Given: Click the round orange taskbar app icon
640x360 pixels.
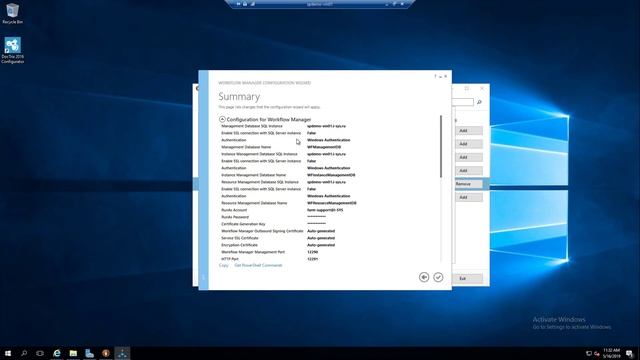Looking at the screenshot, I should [106, 353].
